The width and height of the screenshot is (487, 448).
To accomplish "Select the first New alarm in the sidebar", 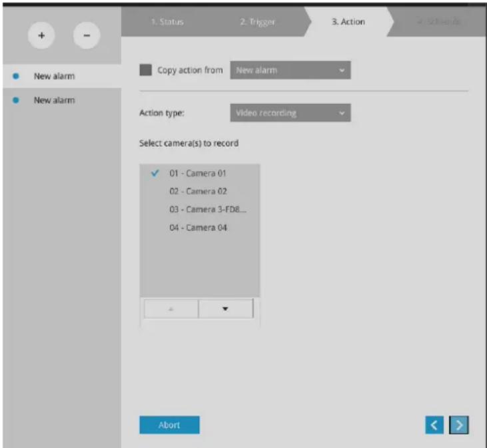I will pos(62,76).
